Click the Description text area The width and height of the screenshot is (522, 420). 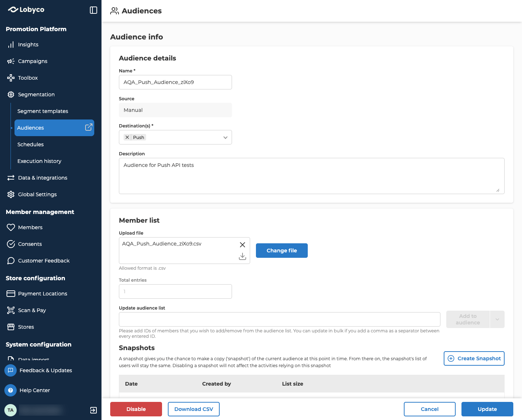tap(312, 176)
